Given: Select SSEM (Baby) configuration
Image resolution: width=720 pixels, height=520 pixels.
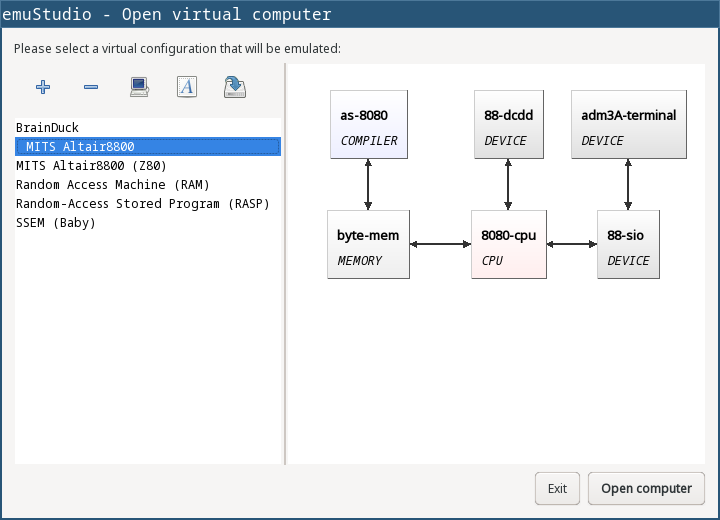Looking at the screenshot, I should click(148, 223).
